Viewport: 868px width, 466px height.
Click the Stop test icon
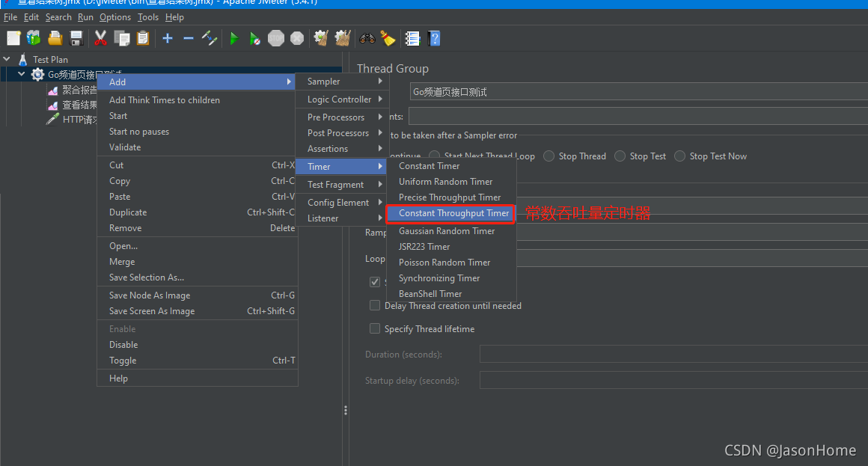coord(275,38)
